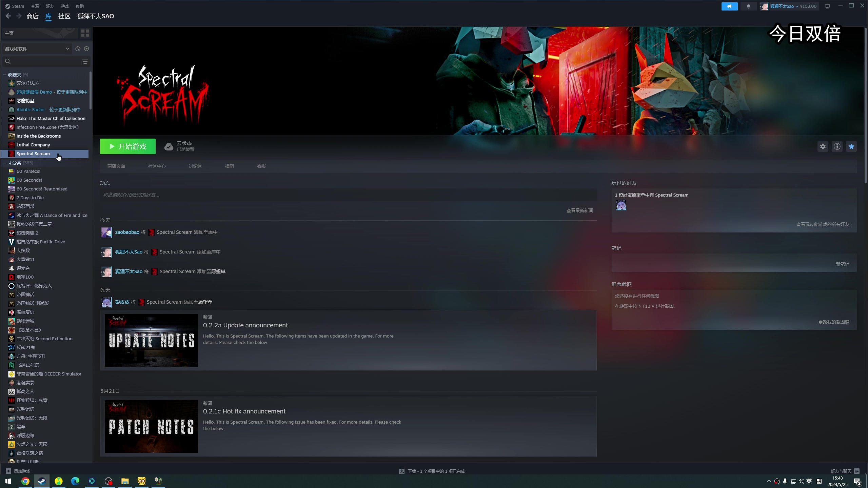This screenshot has height=488, width=868.
Task: Sort library by recent activity clock icon
Action: click(x=78, y=49)
